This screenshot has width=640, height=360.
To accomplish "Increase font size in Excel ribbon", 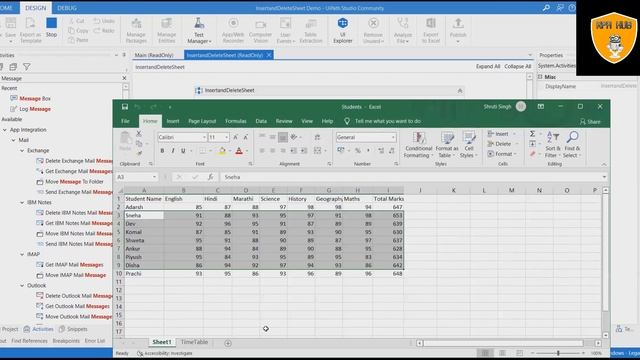I will (x=236, y=138).
